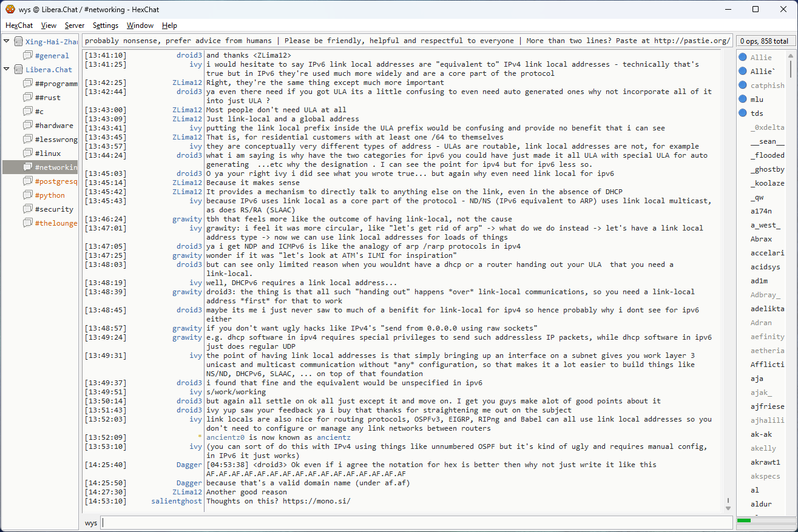
Task: Open the https://mono.si/ link in chat
Action: [x=317, y=501]
